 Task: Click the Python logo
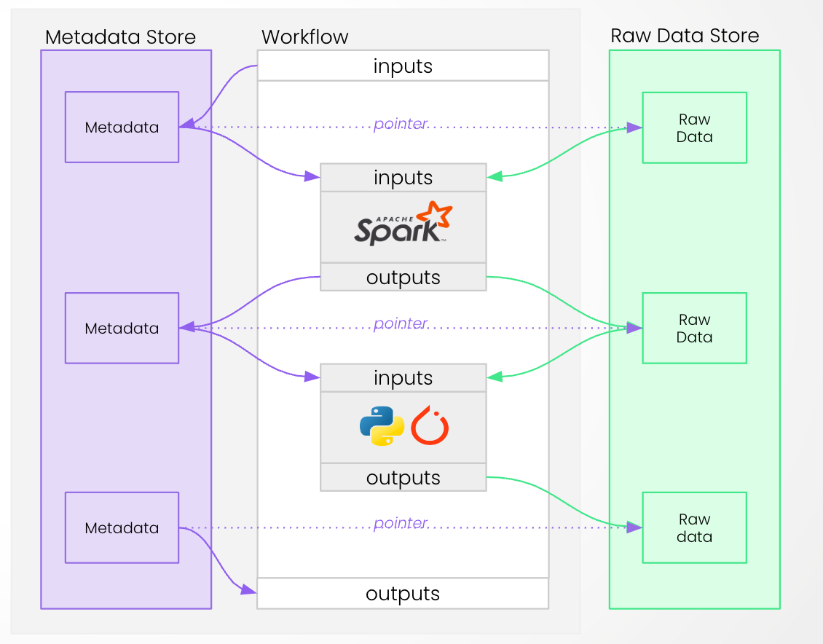coord(382,426)
